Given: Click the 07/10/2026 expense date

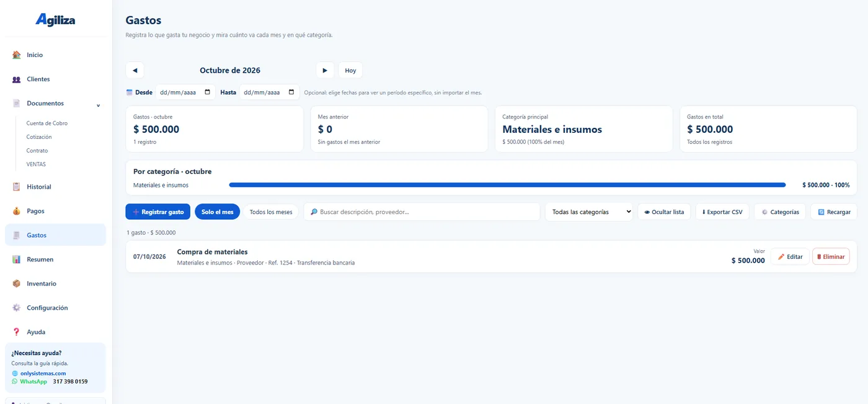Looking at the screenshot, I should 149,256.
